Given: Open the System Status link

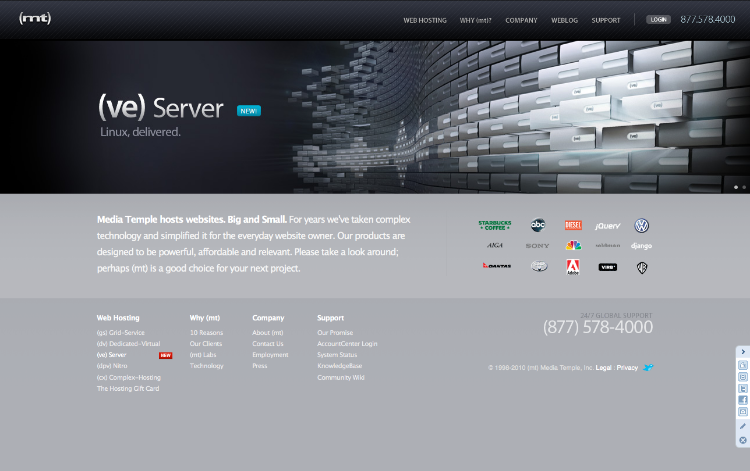Looking at the screenshot, I should (x=337, y=355).
